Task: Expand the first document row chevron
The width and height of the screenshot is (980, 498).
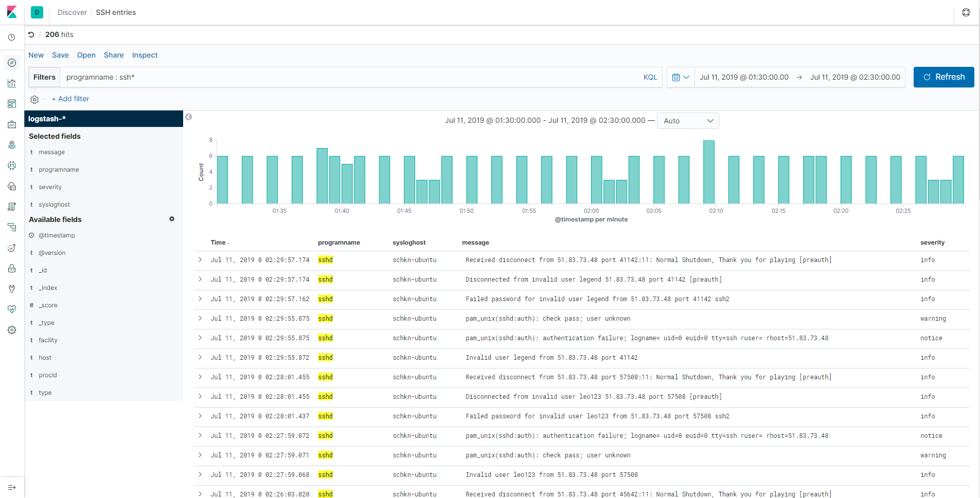Action: point(200,260)
